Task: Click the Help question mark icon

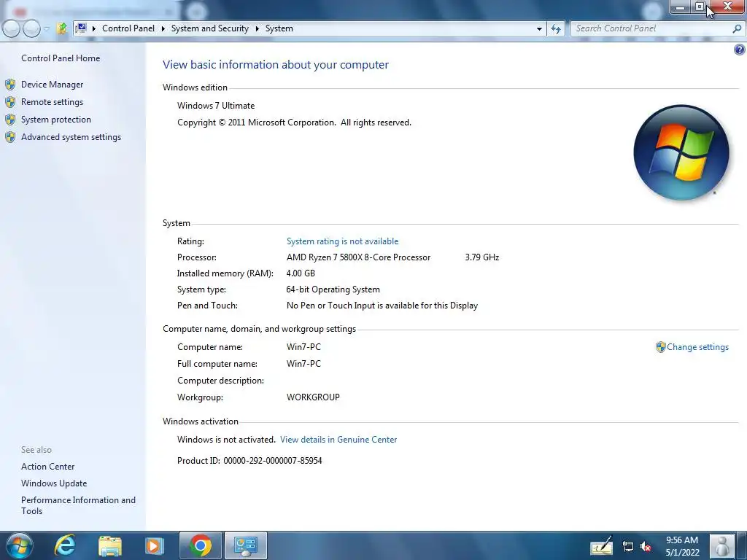Action: click(740, 50)
